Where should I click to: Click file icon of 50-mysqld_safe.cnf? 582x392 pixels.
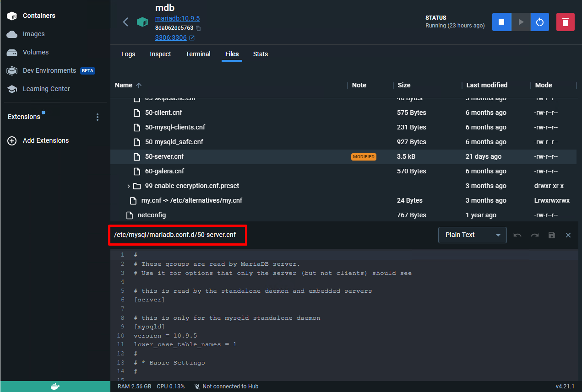136,142
